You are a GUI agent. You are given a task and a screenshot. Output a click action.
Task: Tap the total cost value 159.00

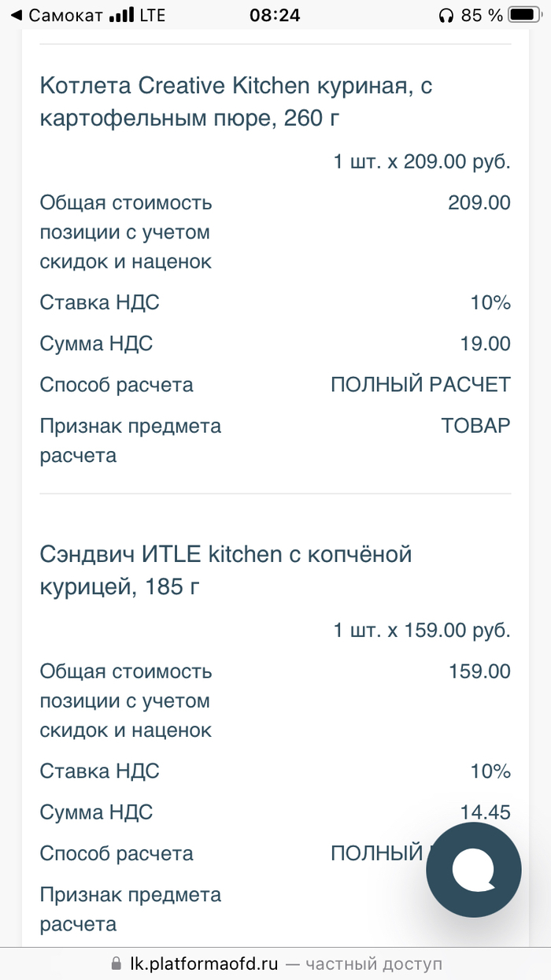479,671
